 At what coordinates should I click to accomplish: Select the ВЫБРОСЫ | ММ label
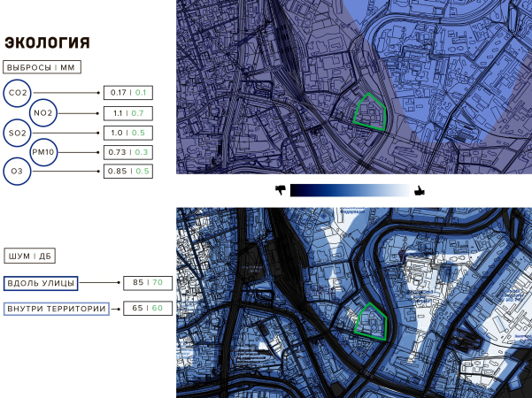(x=40, y=67)
